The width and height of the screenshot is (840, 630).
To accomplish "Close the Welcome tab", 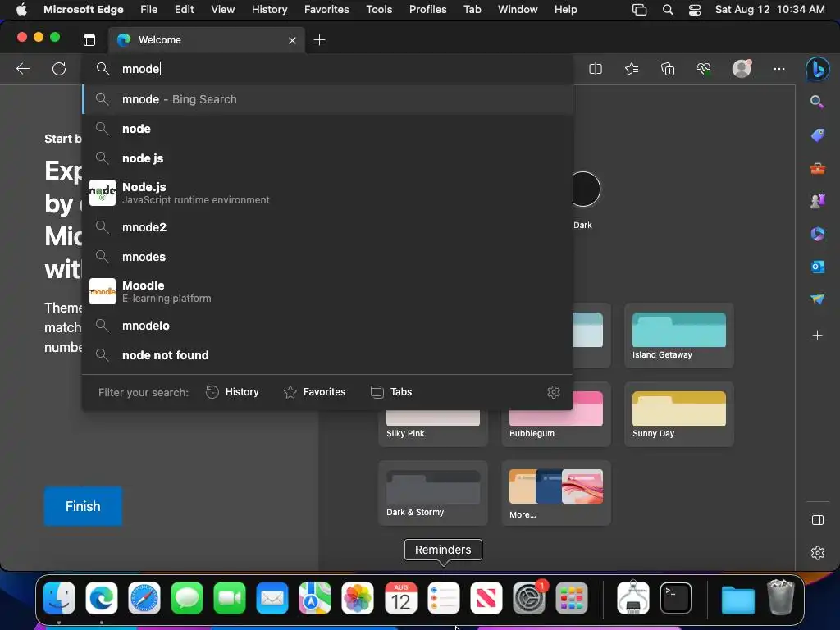I will pyautogui.click(x=292, y=40).
